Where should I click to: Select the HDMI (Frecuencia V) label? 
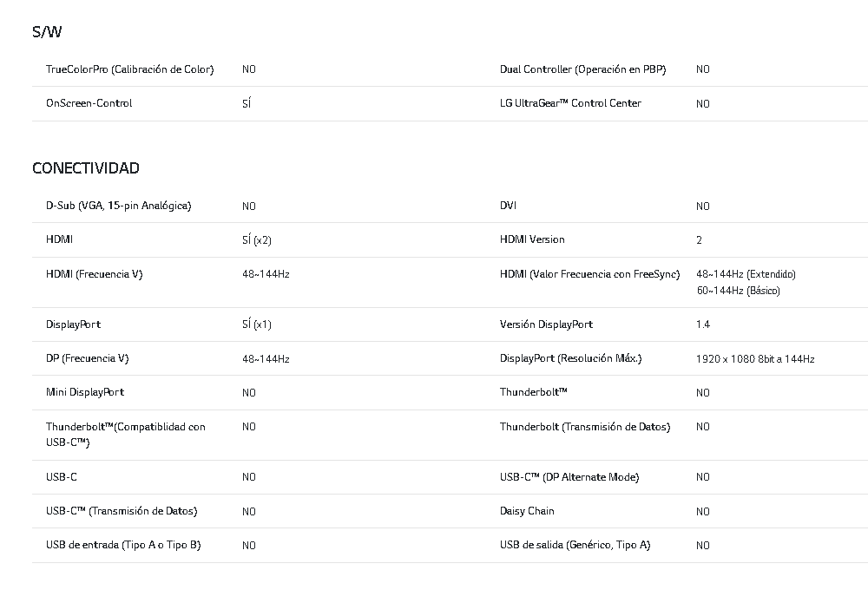tap(94, 274)
